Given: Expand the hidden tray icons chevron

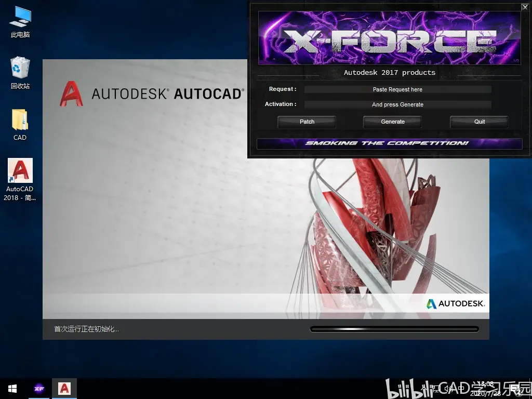Looking at the screenshot, I should [424, 388].
